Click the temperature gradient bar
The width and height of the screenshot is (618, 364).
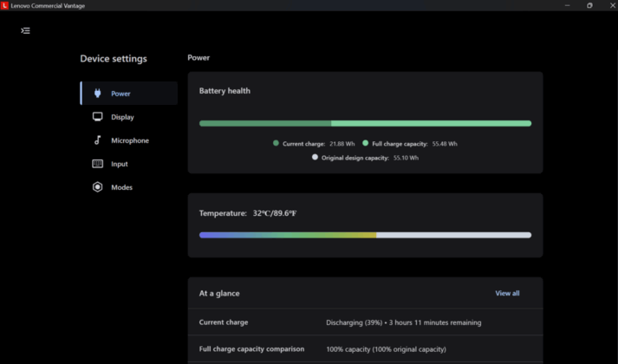pos(366,235)
